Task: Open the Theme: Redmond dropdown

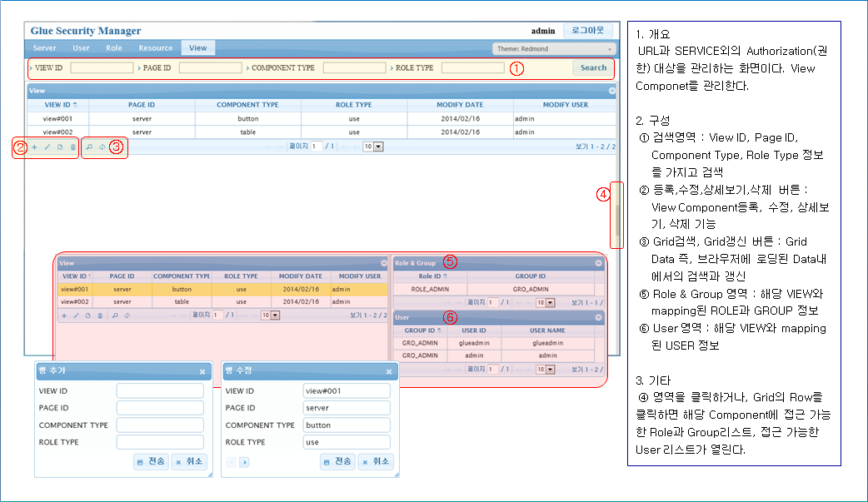Action: click(554, 49)
